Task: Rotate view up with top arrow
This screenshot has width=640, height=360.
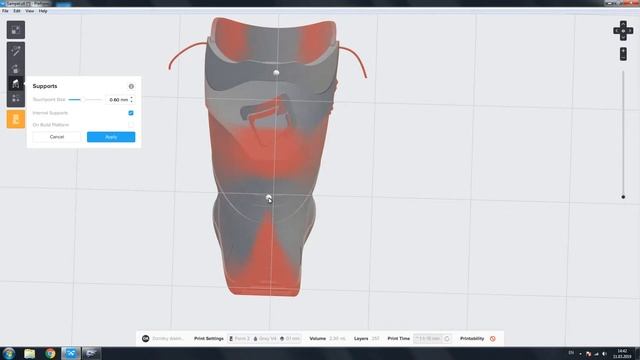Action: [623, 24]
